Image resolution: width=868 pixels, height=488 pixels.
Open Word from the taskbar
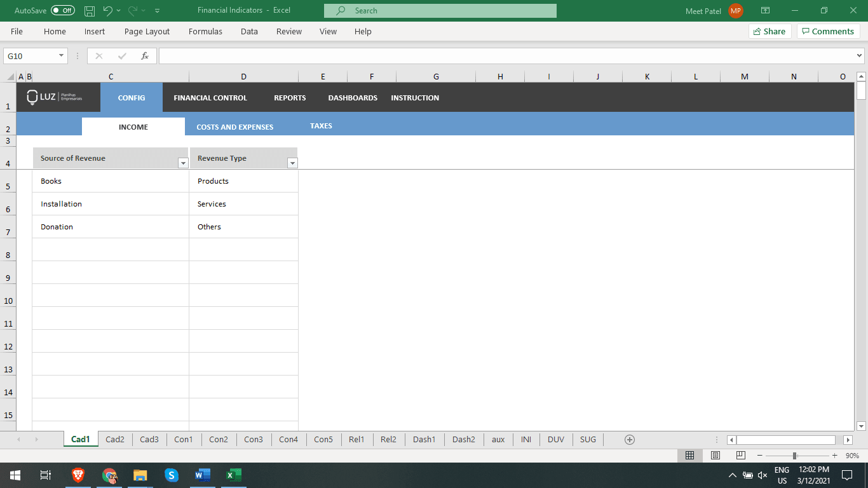click(x=202, y=475)
